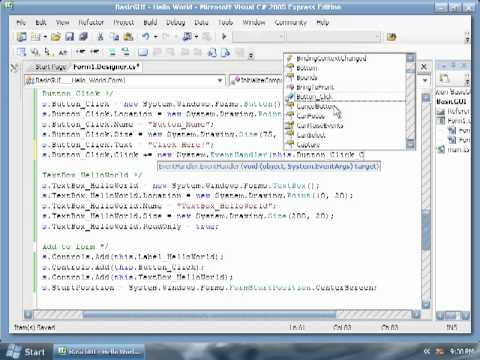Click Display an Object Member List icon
Image resolution: width=480 pixels, height=360 pixels.
[22, 52]
